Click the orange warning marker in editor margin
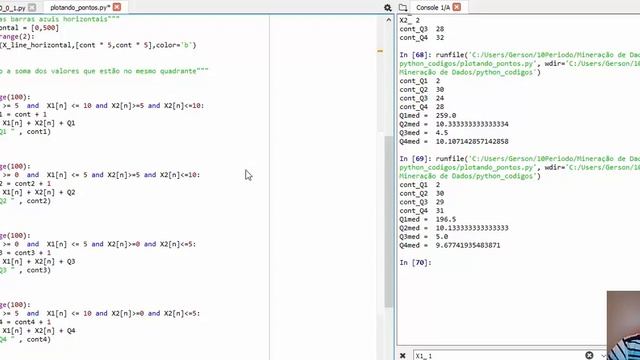This screenshot has width=640, height=360. point(380,51)
